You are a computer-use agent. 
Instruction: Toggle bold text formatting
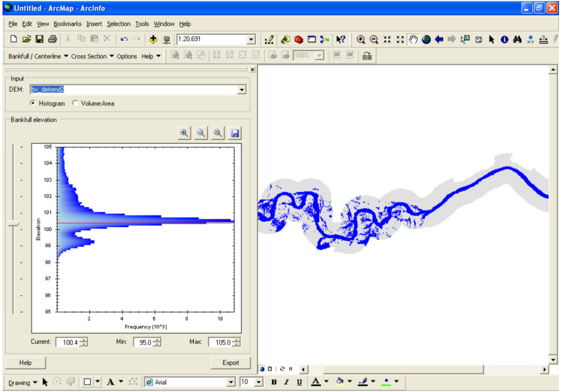click(x=274, y=382)
